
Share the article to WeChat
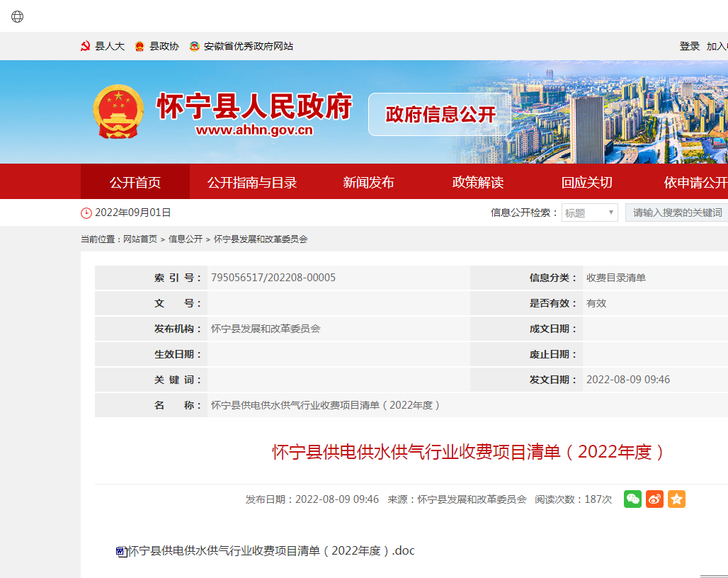(632, 499)
